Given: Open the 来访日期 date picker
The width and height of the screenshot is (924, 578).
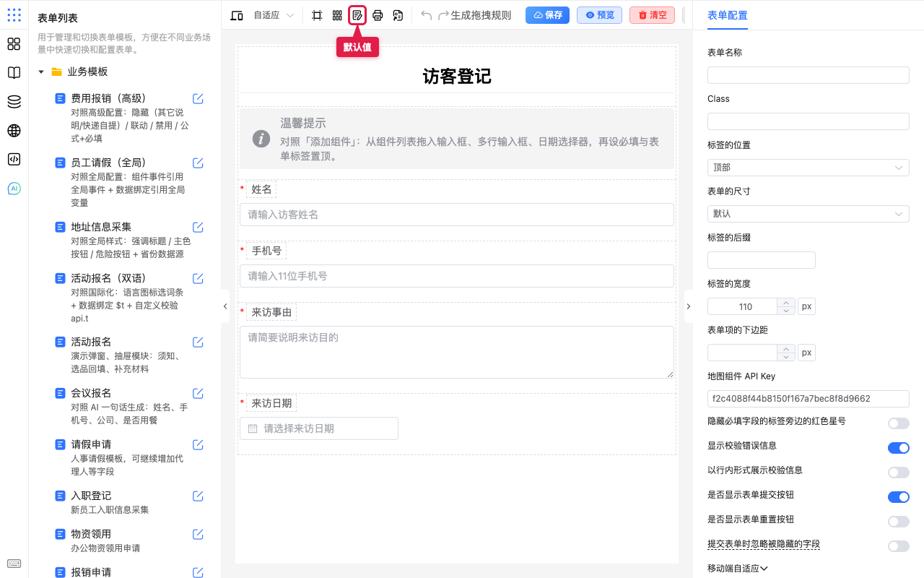Looking at the screenshot, I should [319, 428].
